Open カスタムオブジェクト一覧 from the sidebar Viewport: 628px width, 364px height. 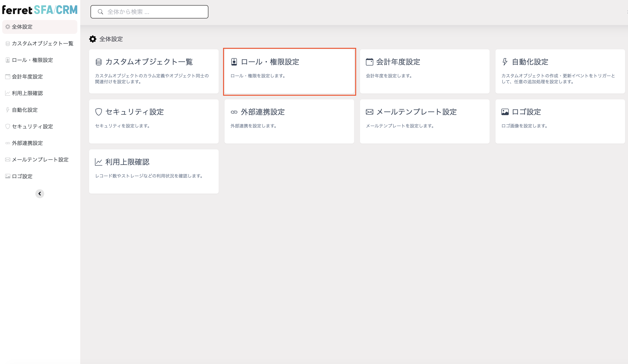tap(40, 44)
